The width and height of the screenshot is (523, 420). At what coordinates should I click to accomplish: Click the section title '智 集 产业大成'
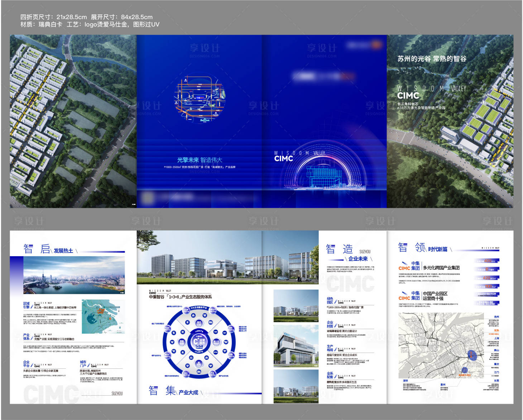click(x=174, y=391)
